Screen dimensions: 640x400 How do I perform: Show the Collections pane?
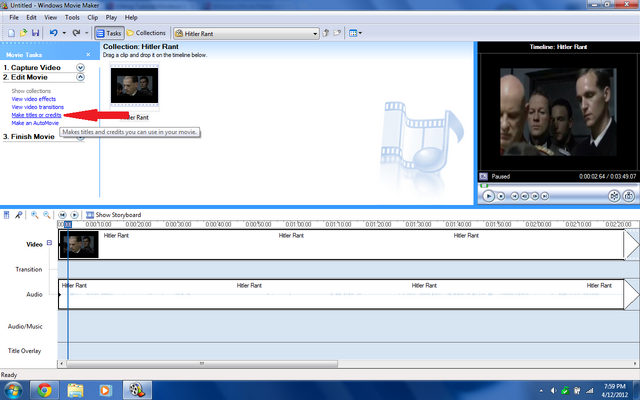[146, 33]
